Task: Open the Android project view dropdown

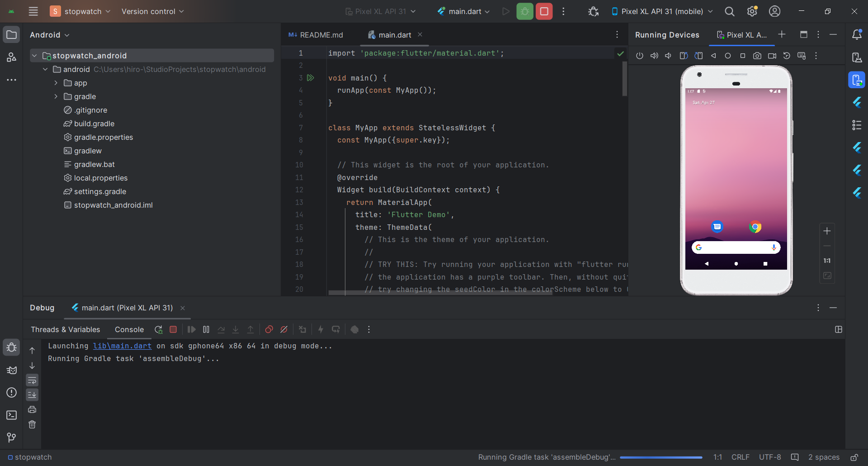Action: 49,35
